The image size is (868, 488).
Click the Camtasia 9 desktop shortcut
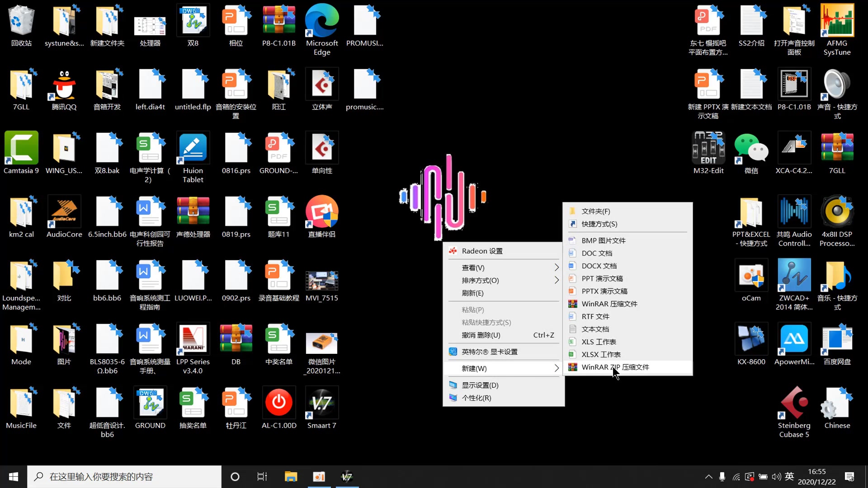pyautogui.click(x=21, y=148)
